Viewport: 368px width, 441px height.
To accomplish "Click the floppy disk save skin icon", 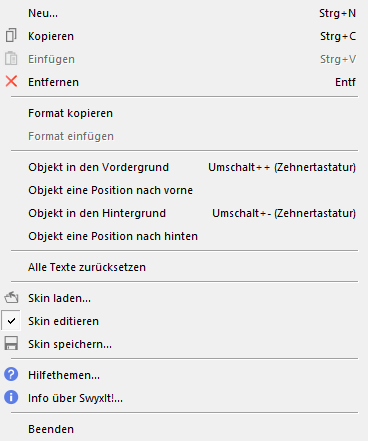I will [x=11, y=343].
